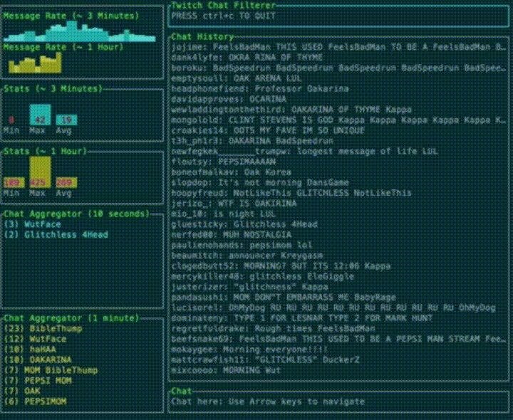513x420 pixels.
Task: Click croakies14's 'DOTS MY FAVE' message
Action: 268,130
